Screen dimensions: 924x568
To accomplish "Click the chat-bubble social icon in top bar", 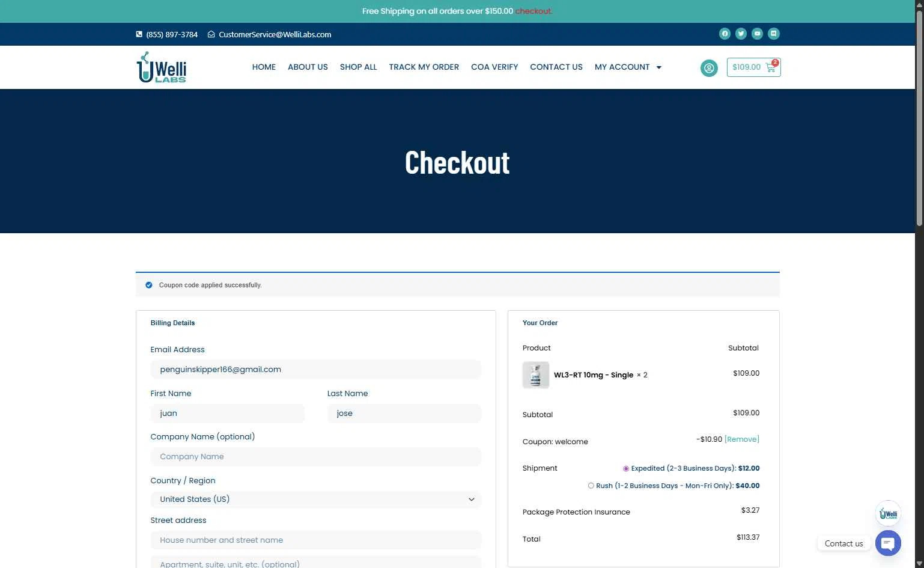I will [774, 34].
